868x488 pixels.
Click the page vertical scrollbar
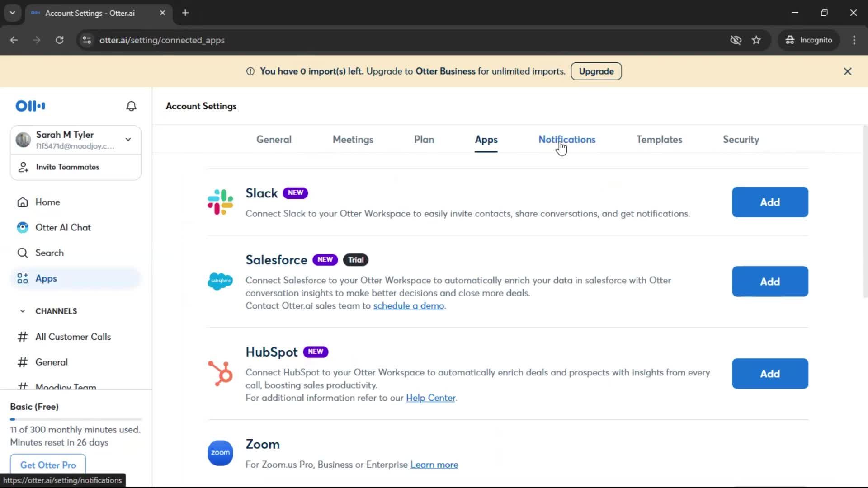click(x=864, y=212)
